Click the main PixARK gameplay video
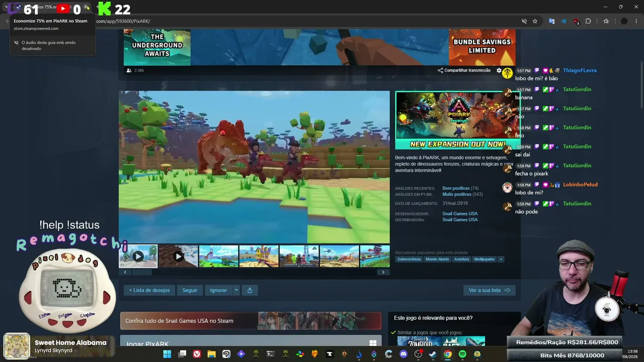 click(x=254, y=167)
